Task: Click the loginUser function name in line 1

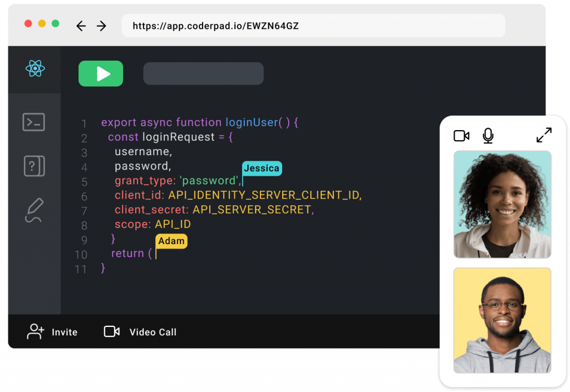Action: coord(251,122)
